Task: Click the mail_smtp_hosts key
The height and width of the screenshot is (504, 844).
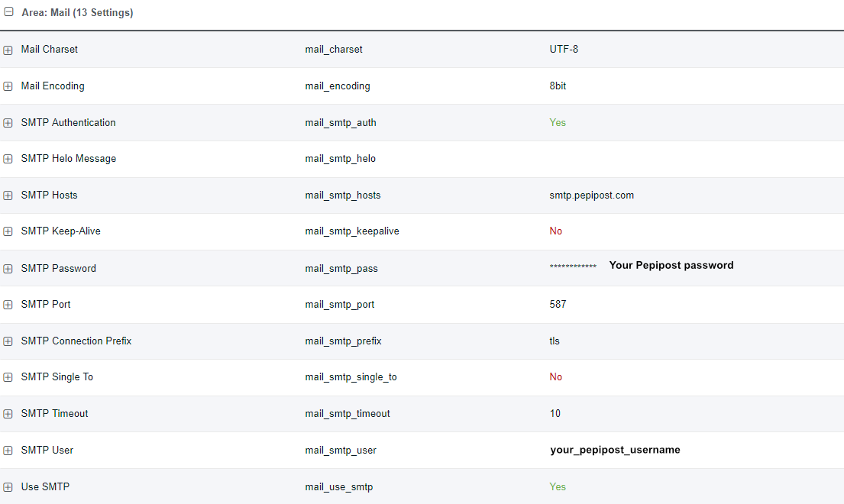Action: [343, 195]
